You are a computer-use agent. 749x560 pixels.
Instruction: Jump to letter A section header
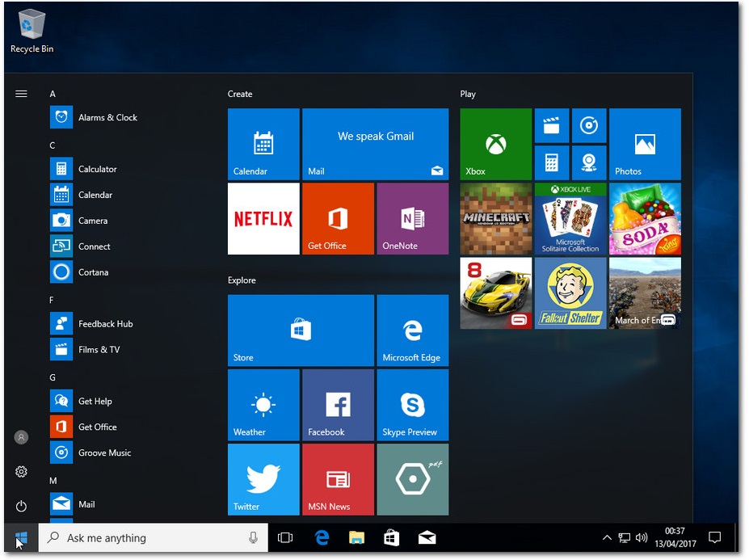[x=53, y=94]
